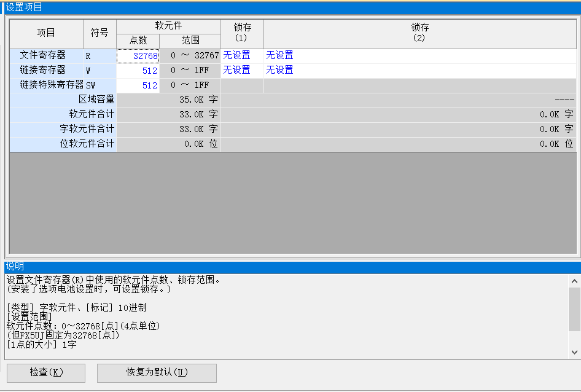Image resolution: width=581 pixels, height=392 pixels.
Task: Open 锁存(1) setting for file register R
Action: [242, 56]
